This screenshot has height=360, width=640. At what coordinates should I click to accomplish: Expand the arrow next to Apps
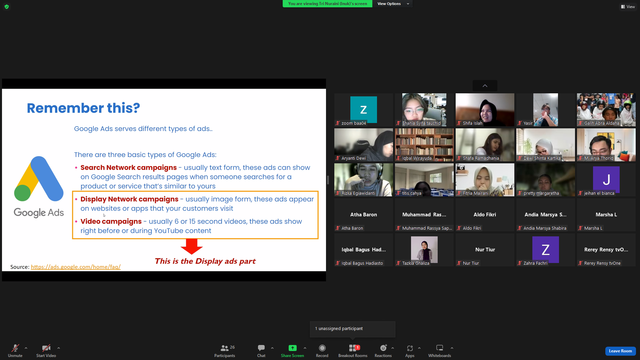(x=419, y=348)
